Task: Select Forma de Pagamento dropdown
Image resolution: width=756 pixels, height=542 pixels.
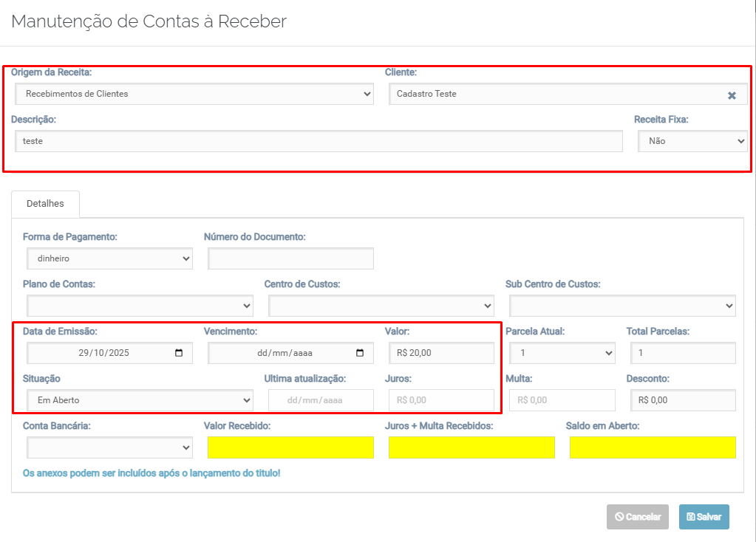Action: (x=109, y=259)
